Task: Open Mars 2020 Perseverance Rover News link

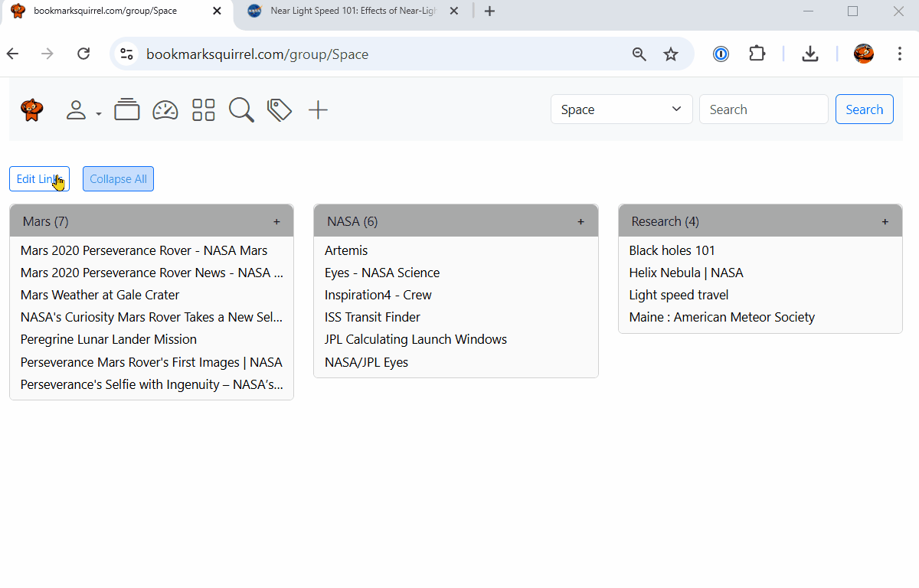Action: coord(152,273)
